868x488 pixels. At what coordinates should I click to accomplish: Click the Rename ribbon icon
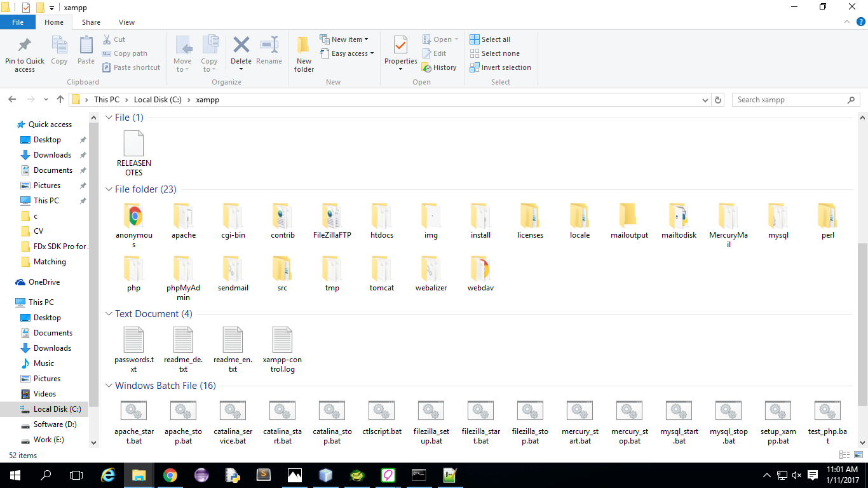(269, 44)
